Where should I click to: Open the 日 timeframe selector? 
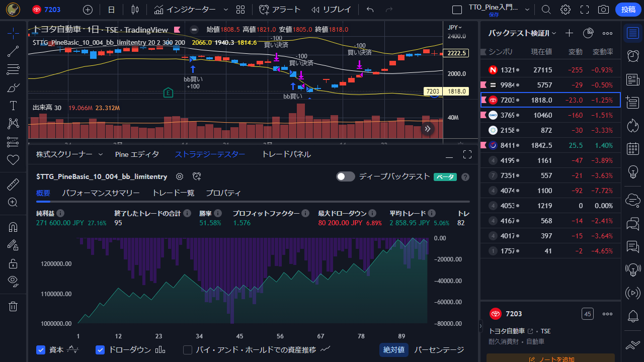point(111,10)
